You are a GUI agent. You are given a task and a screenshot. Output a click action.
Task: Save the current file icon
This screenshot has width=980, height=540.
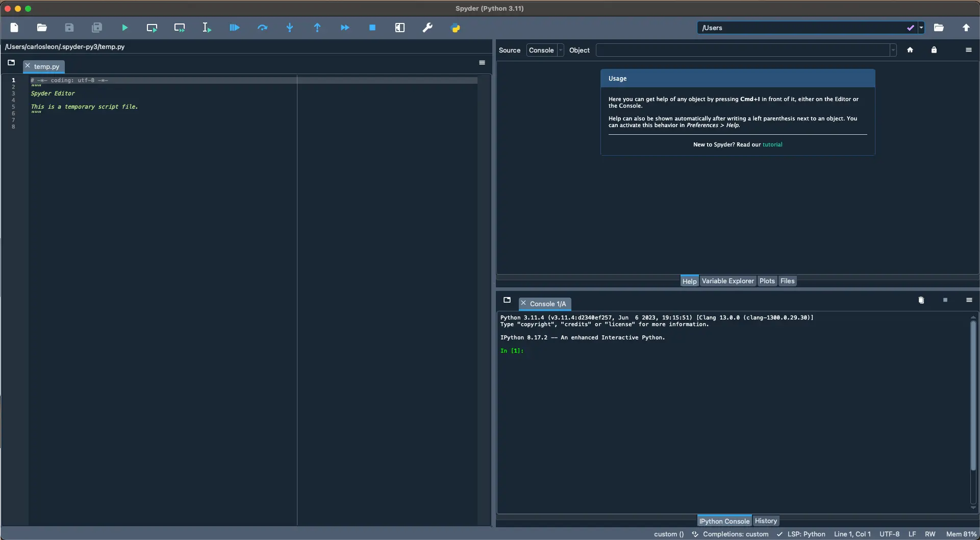[x=69, y=28]
